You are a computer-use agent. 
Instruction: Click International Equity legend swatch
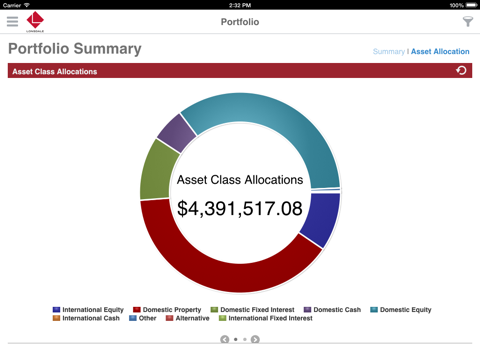[56, 310]
